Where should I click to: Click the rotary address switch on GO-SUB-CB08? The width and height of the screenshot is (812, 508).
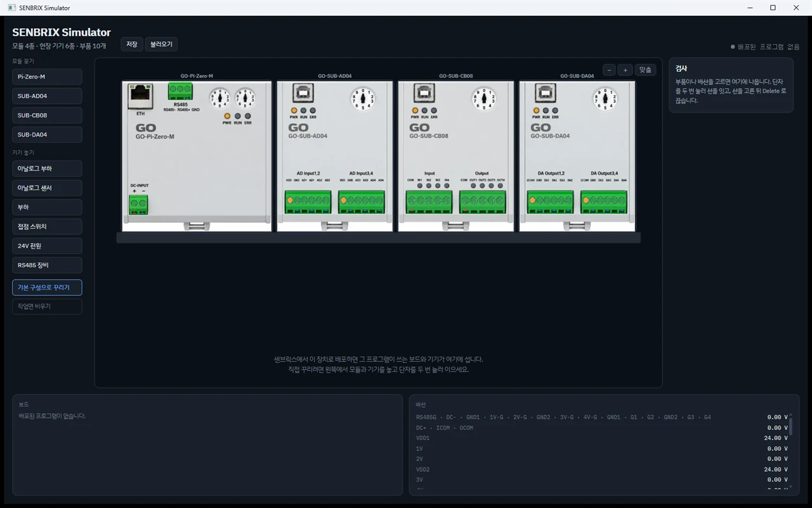484,98
